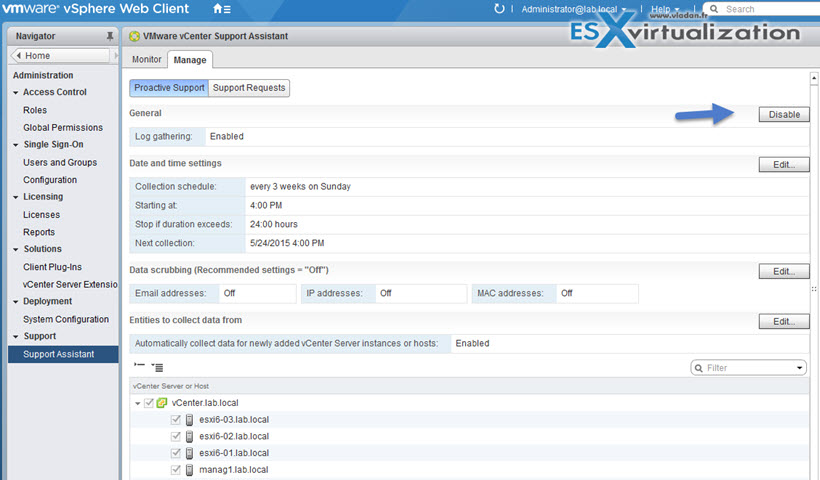Viewport: 820px width, 480px height.
Task: Collapse the Single Sign-On section
Action: (16, 145)
